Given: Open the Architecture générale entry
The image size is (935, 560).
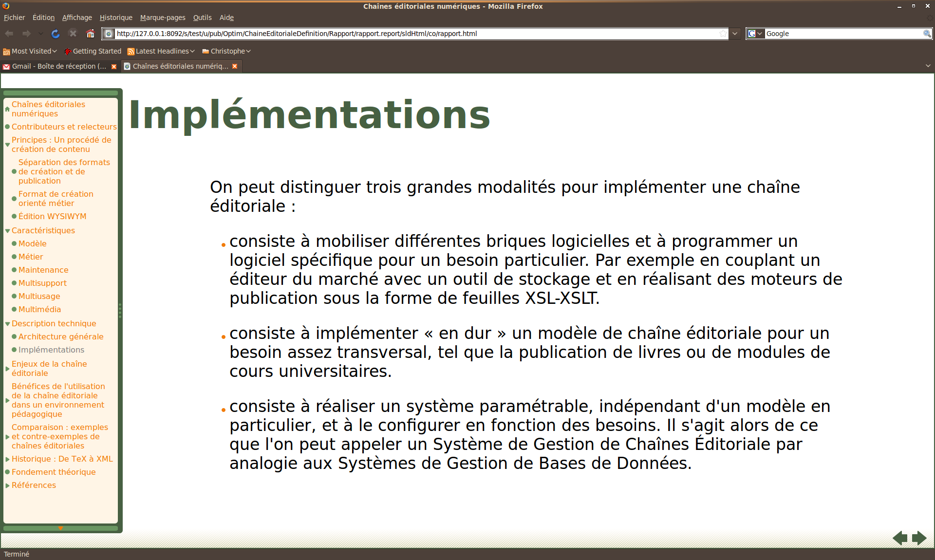Looking at the screenshot, I should pos(61,336).
